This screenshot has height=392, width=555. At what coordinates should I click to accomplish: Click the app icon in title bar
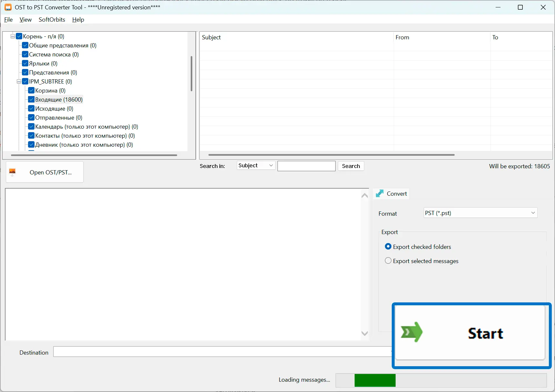8,7
